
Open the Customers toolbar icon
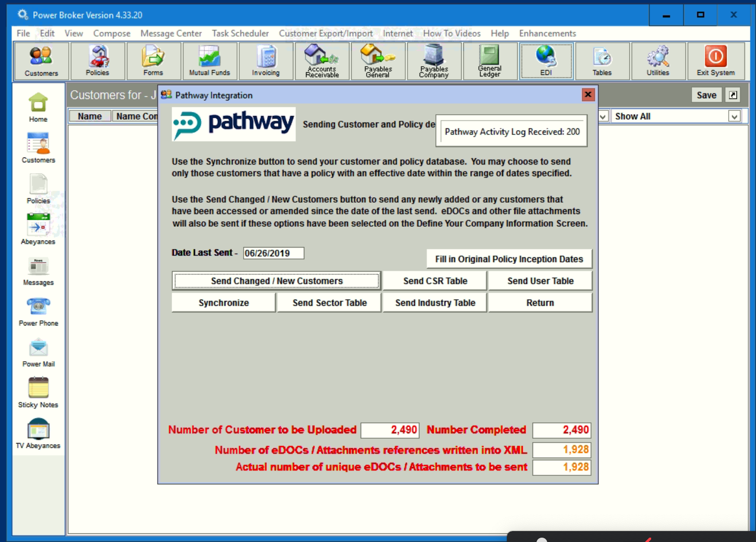point(41,61)
